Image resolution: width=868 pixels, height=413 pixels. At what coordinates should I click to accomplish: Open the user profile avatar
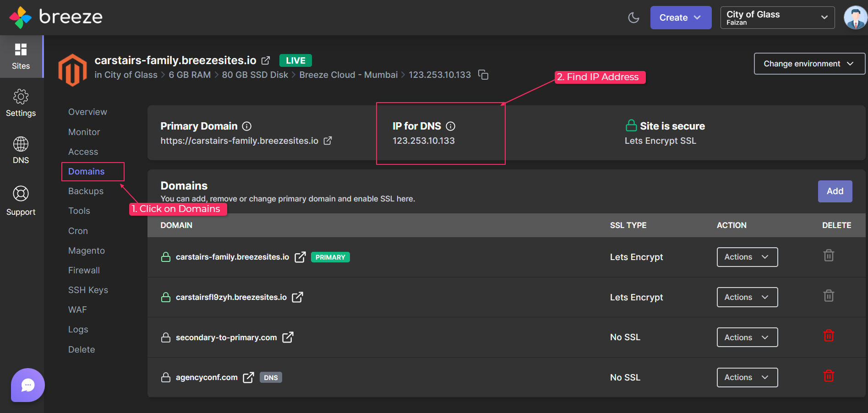(855, 17)
